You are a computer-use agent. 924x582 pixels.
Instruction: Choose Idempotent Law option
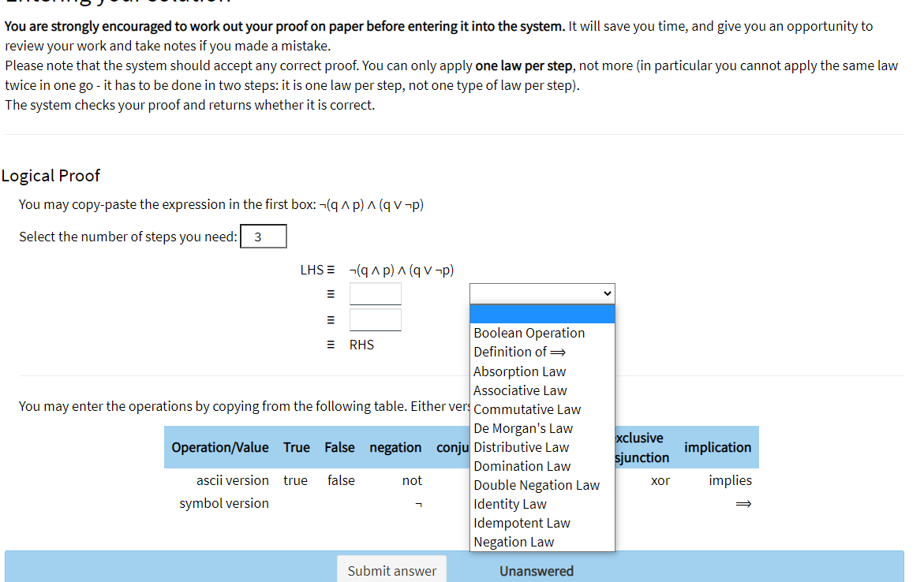point(542,523)
